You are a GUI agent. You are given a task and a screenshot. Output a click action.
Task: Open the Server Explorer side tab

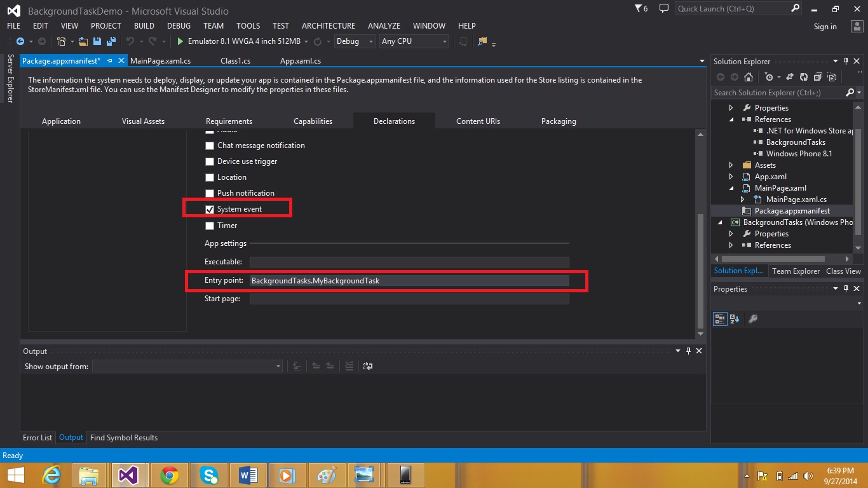click(x=10, y=78)
